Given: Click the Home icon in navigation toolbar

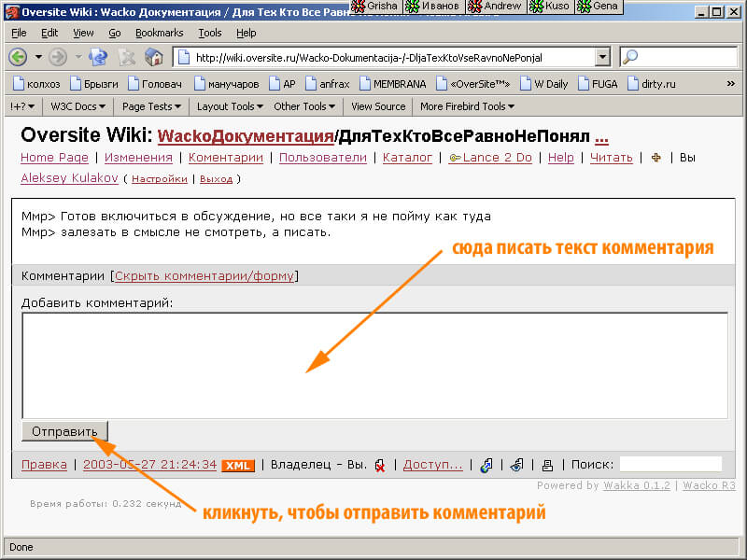Looking at the screenshot, I should 154,57.
